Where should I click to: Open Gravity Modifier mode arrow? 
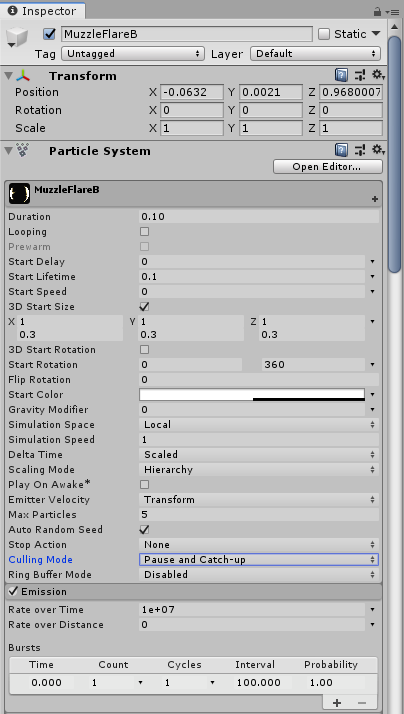point(373,410)
